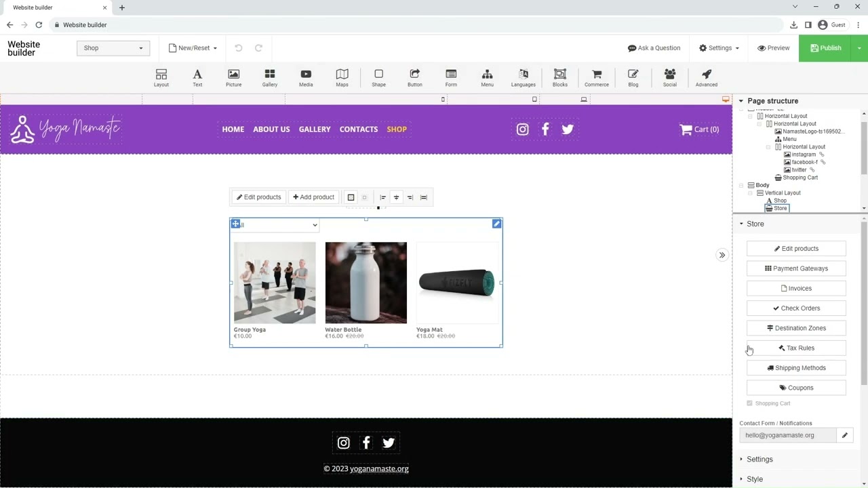Image resolution: width=868 pixels, height=488 pixels.
Task: Click SHOP in the site menu
Action: (397, 129)
